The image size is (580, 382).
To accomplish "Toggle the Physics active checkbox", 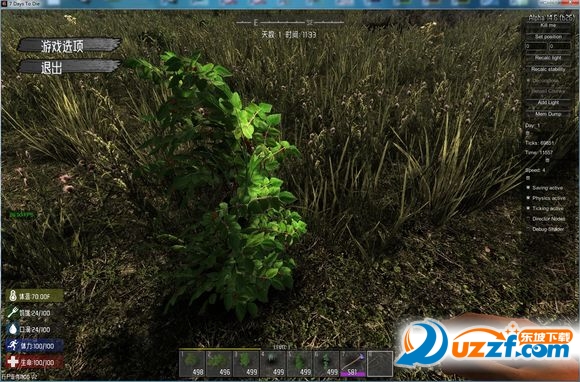I will (528, 198).
